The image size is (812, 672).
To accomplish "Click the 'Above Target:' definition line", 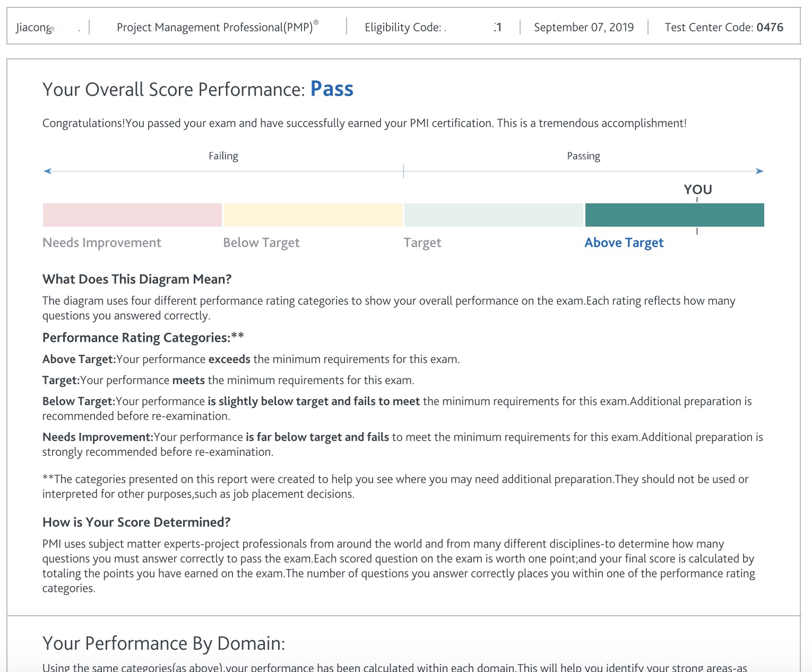I will pos(251,359).
